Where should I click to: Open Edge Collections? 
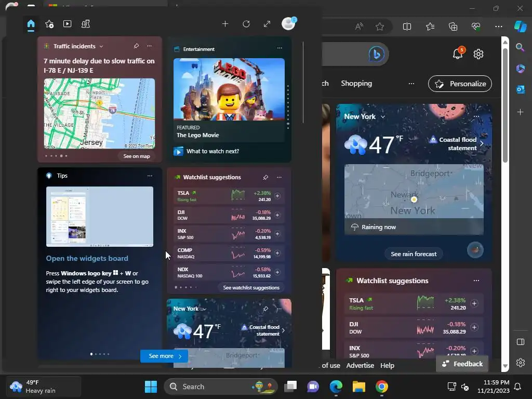pos(453,26)
